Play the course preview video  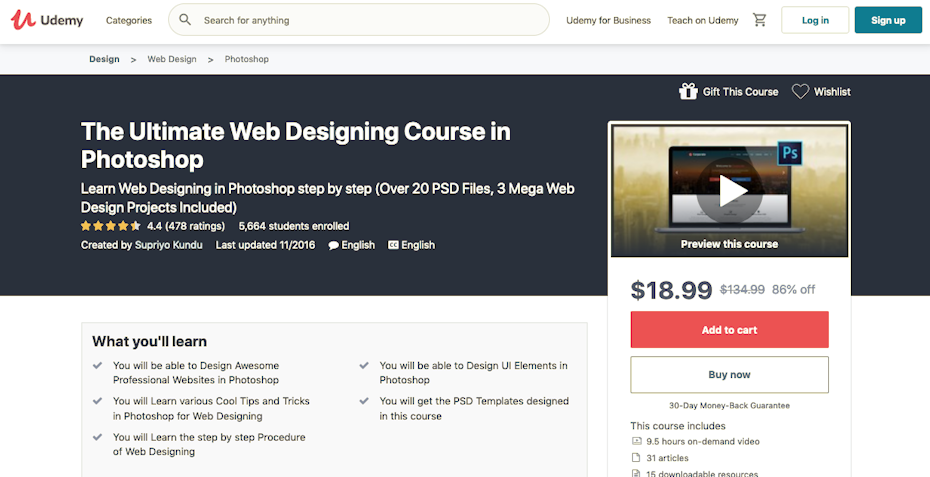[x=729, y=190]
